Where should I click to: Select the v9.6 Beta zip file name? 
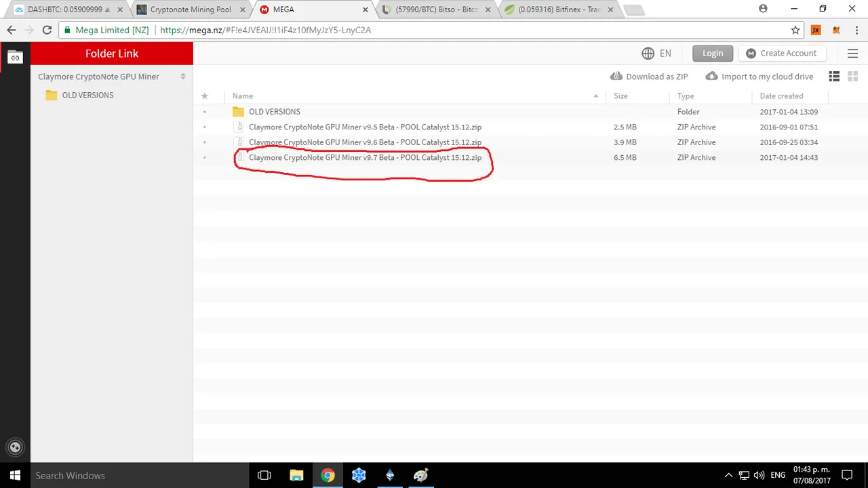click(x=365, y=142)
